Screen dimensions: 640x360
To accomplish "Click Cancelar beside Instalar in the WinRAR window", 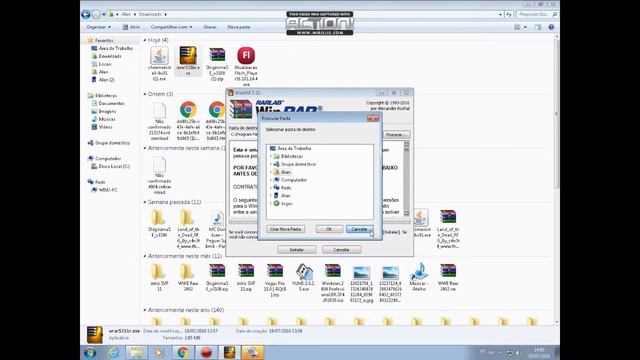I will [x=341, y=249].
